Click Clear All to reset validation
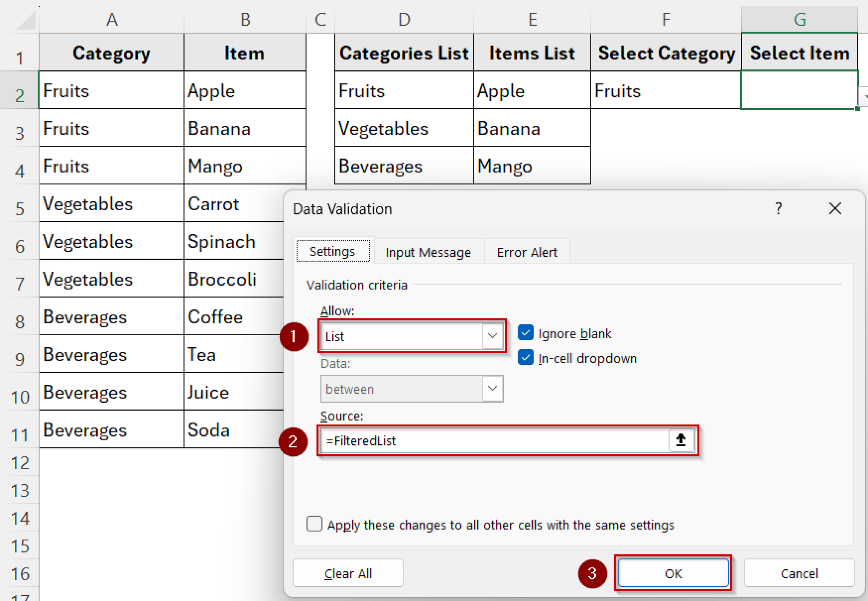This screenshot has width=868, height=601. point(348,573)
